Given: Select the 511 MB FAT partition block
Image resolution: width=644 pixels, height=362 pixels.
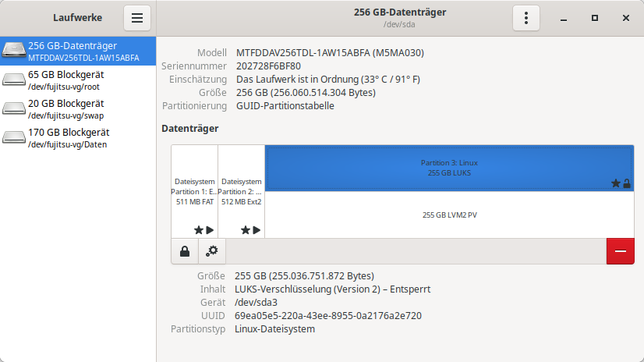Looking at the screenshot, I should (x=194, y=191).
